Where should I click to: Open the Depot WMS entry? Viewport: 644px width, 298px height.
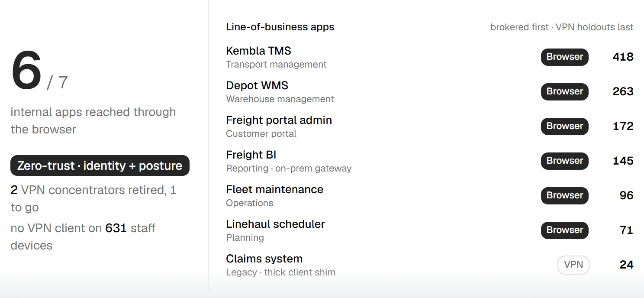point(257,85)
